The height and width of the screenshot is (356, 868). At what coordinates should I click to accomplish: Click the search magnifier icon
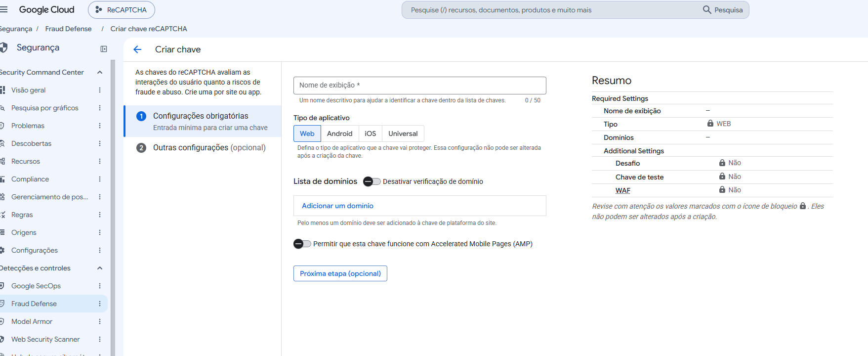(707, 10)
